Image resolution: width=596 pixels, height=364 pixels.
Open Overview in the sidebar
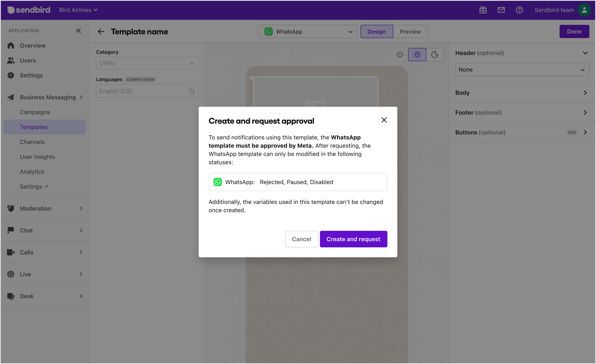point(45,45)
